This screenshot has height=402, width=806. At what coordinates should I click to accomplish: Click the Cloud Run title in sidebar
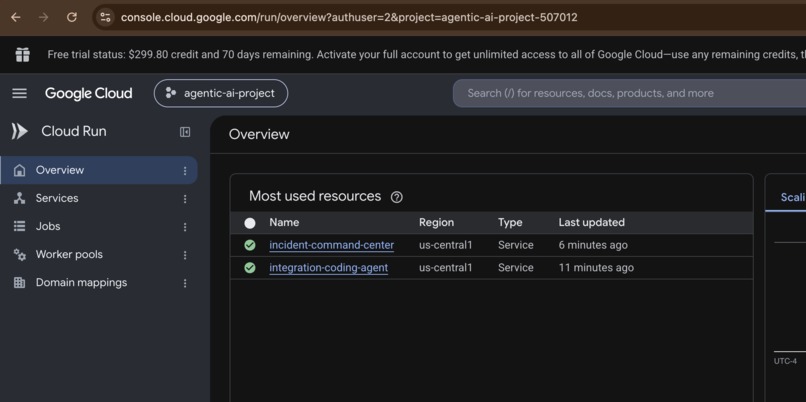[74, 132]
